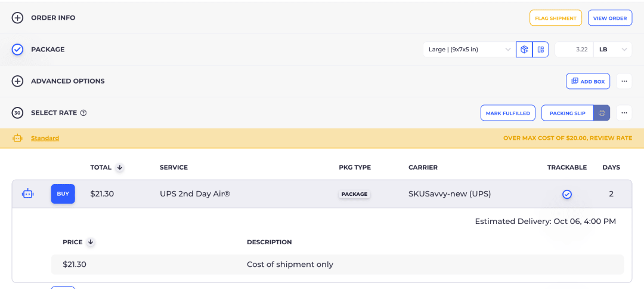Screen dimensions: 644x289
Task: Click the $21.30 total in the rate row
Action: click(x=102, y=193)
